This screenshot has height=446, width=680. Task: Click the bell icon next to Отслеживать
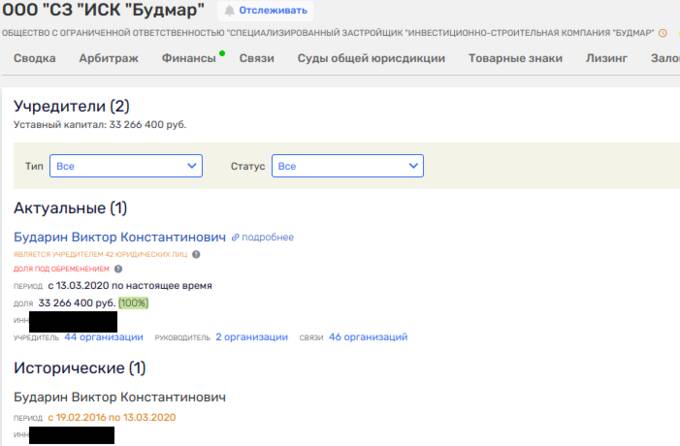[x=229, y=10]
